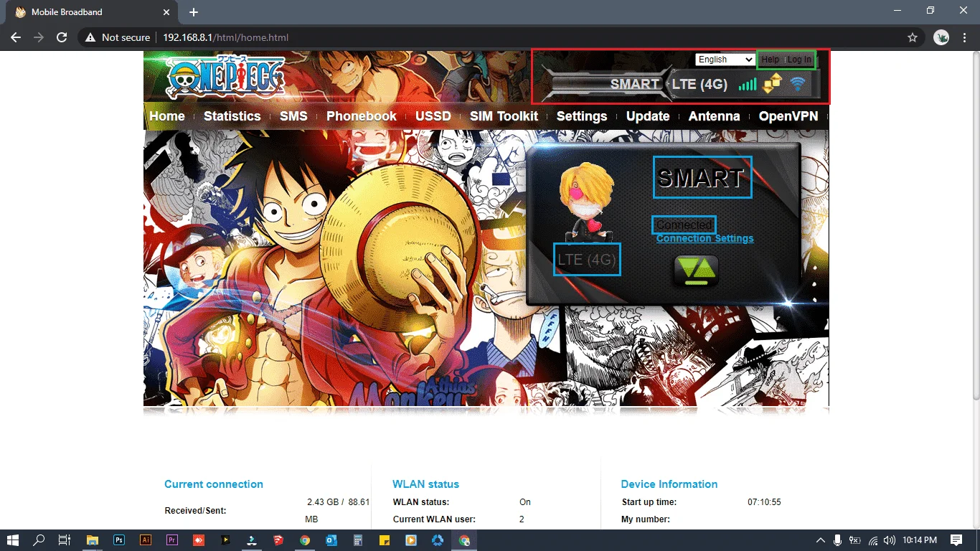The width and height of the screenshot is (980, 551).
Task: Open the English language dropdown
Action: click(x=725, y=60)
